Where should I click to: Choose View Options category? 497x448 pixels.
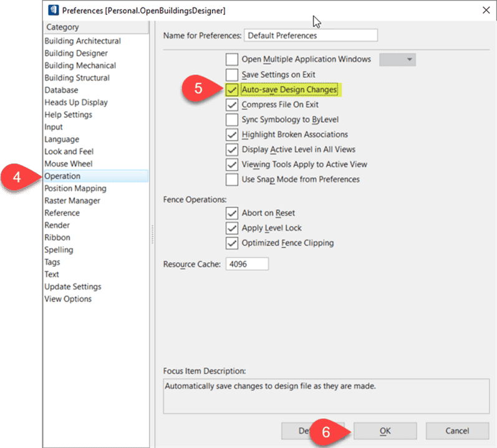tap(68, 299)
